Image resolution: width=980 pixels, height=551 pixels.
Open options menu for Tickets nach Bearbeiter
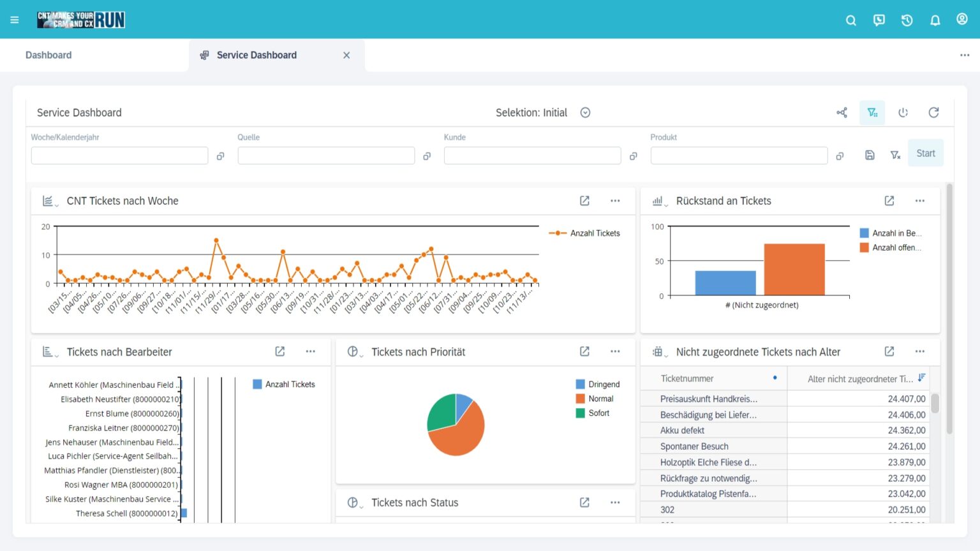(311, 351)
